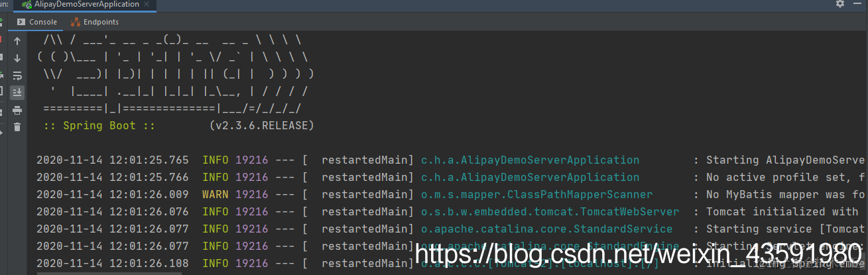Viewport: 868px width, 275px height.
Task: Click the Up the Stack Trace arrow
Action: 17,41
